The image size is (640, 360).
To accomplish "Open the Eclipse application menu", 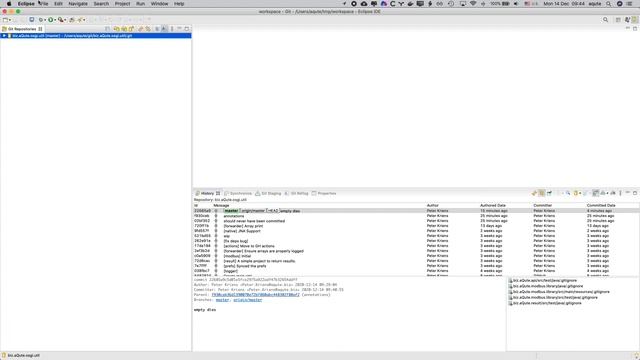I will pos(26,4).
